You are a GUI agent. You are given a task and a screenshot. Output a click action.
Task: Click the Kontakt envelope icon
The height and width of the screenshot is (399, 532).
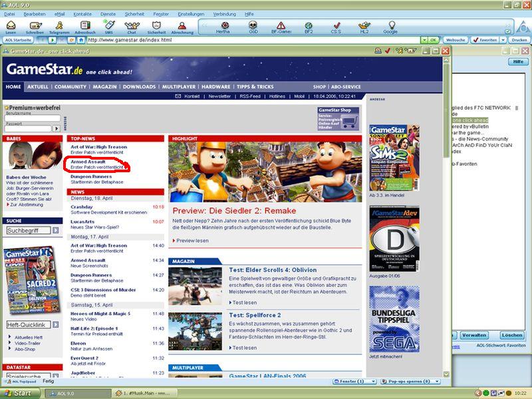(x=178, y=96)
